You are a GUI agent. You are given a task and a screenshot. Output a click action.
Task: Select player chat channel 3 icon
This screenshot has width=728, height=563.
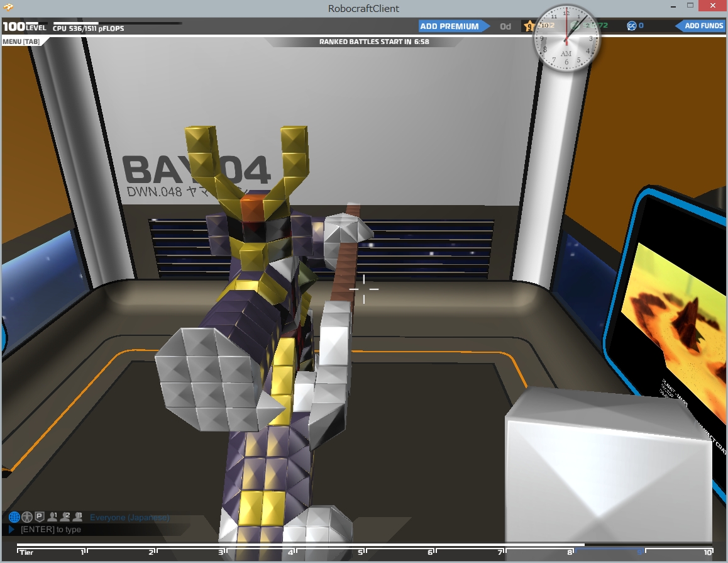77,516
